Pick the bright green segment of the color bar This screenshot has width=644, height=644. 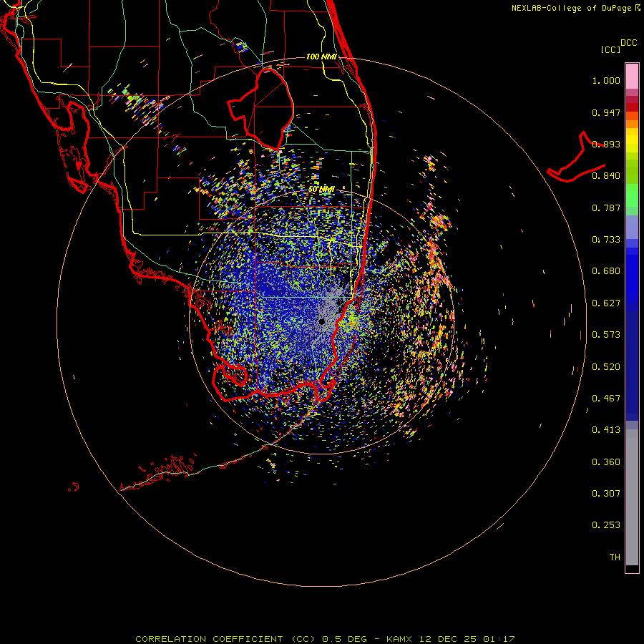click(632, 195)
